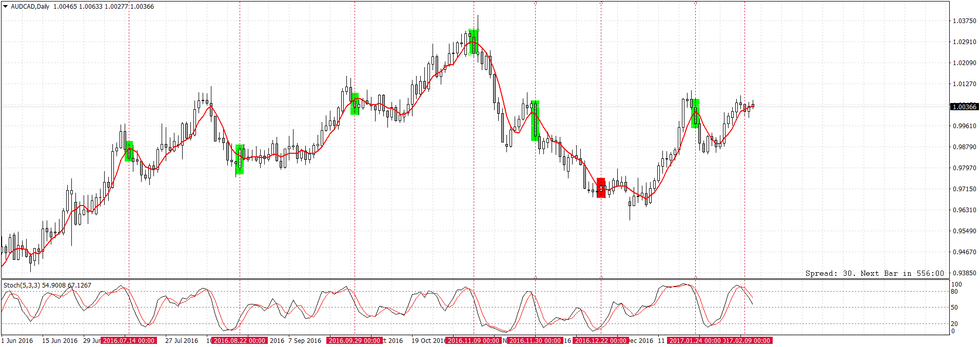
Task: Click the 1.01270 price axis label
Action: 965,84
